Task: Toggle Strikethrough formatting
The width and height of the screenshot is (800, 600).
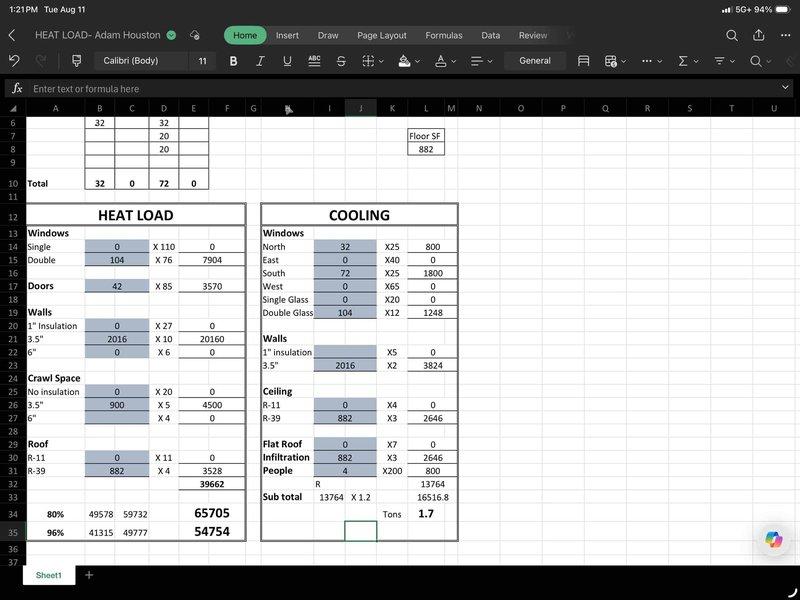Action: coord(341,61)
